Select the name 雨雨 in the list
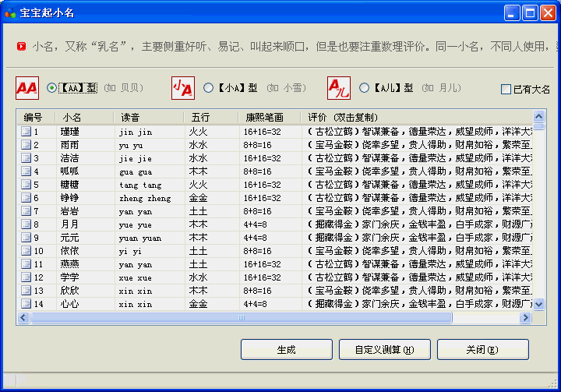Viewport: 561px width, 392px height. [70, 145]
